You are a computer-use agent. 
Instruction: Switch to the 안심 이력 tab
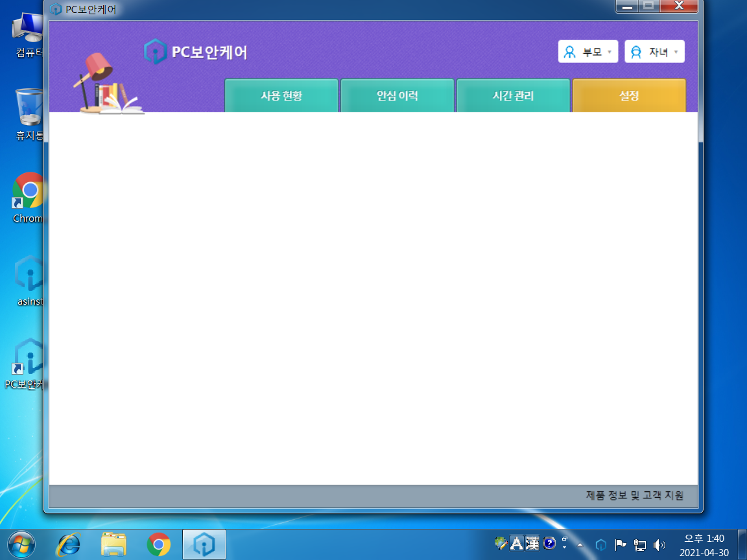tap(397, 96)
